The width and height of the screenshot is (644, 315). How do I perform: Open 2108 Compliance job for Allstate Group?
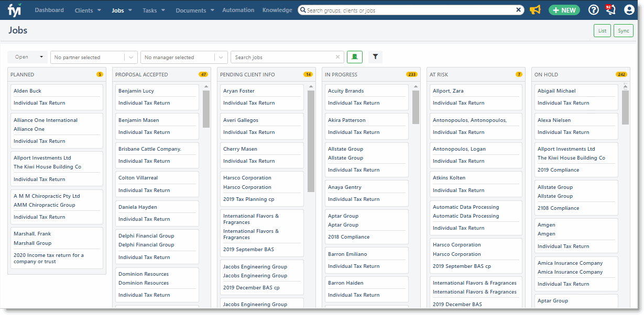point(558,208)
